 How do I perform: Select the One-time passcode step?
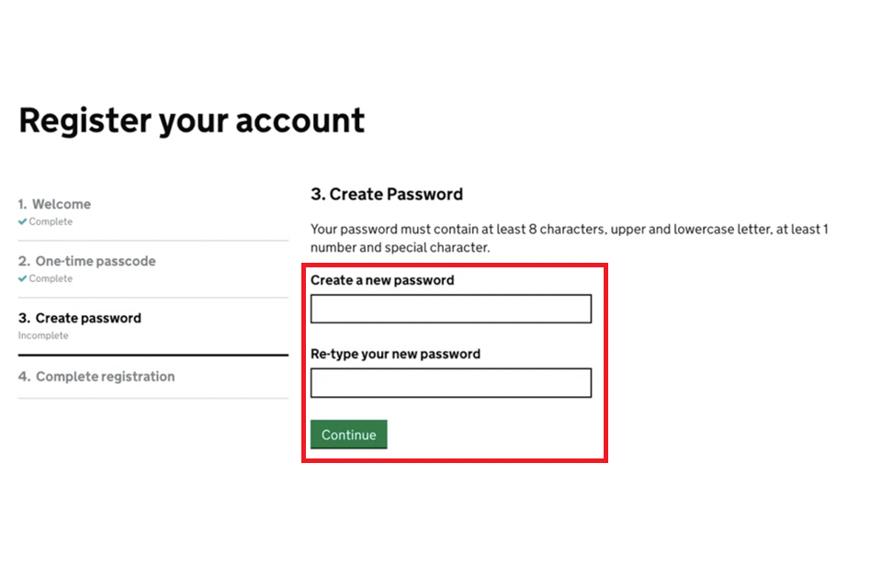[95, 261]
